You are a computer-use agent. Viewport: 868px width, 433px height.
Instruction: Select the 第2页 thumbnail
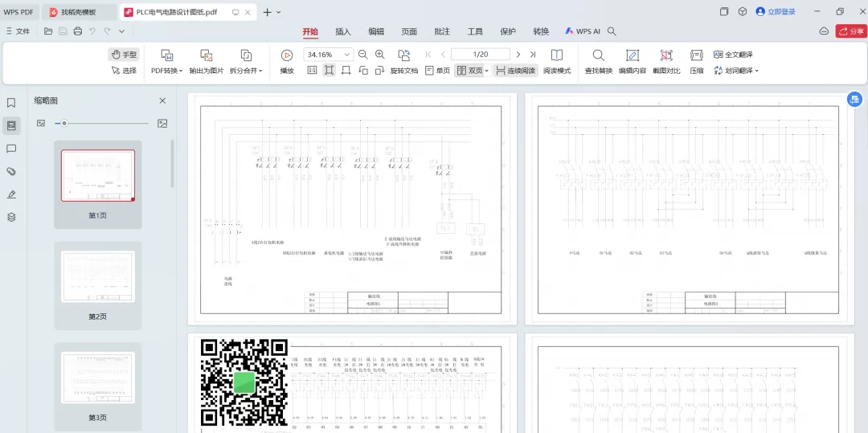tap(98, 285)
